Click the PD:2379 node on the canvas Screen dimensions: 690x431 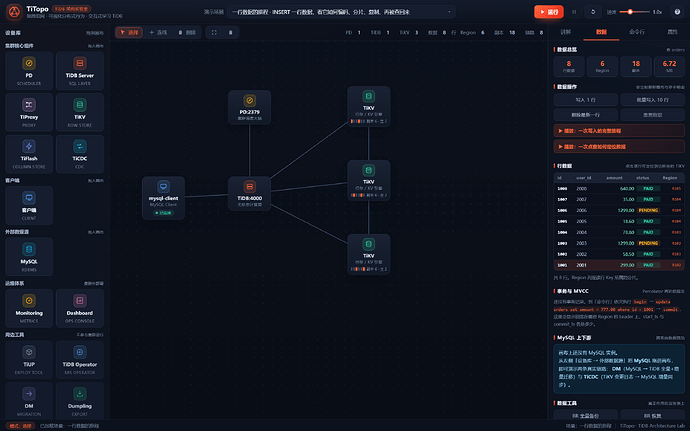[x=250, y=107]
